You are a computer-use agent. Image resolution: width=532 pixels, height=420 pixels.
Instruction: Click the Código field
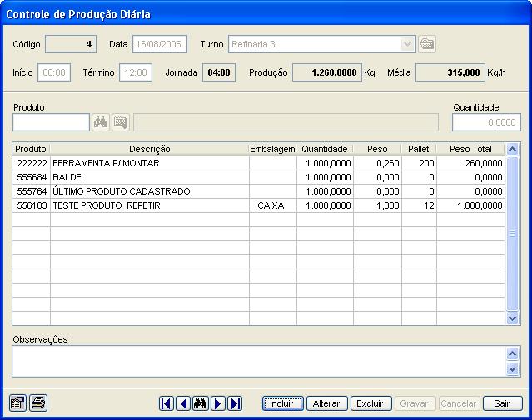[x=71, y=44]
